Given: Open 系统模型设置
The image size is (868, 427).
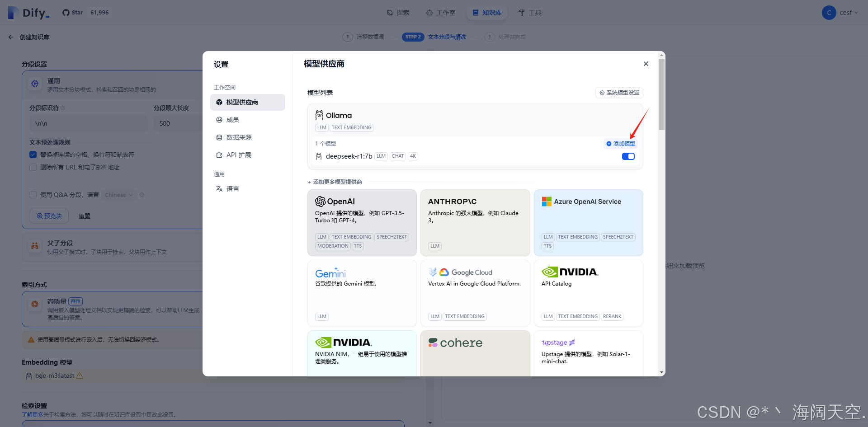Looking at the screenshot, I should pos(619,93).
